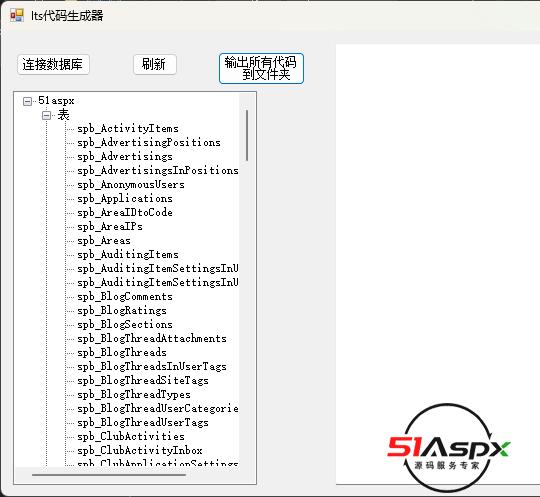
Task: Select the spb_BlogThreadTypes entry
Action: pos(134,394)
